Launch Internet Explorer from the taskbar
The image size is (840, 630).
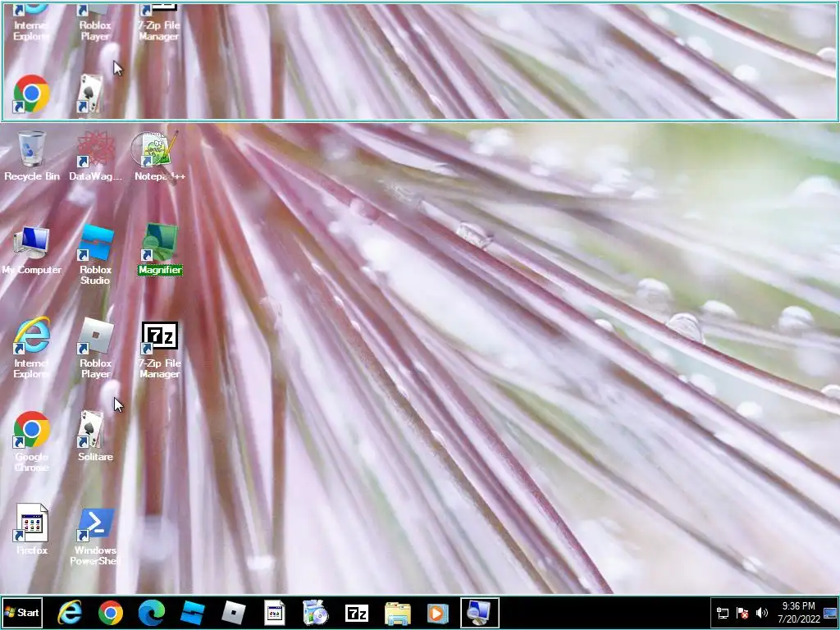click(70, 613)
